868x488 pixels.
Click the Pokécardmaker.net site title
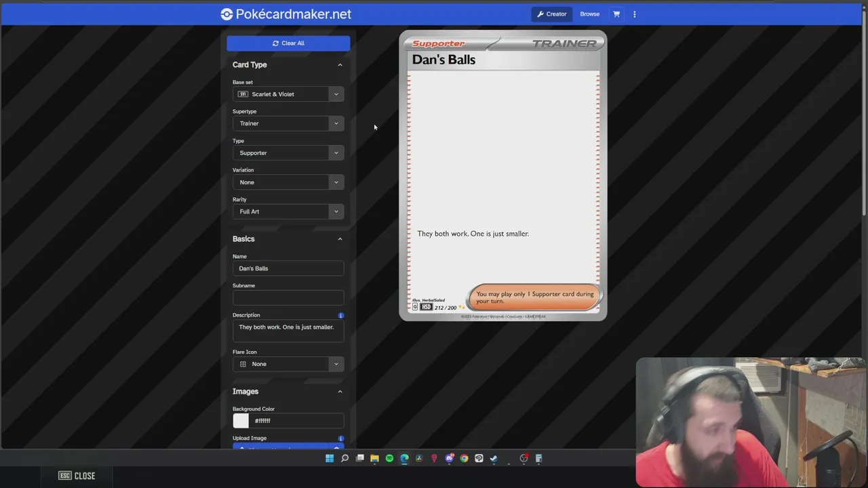[294, 14]
